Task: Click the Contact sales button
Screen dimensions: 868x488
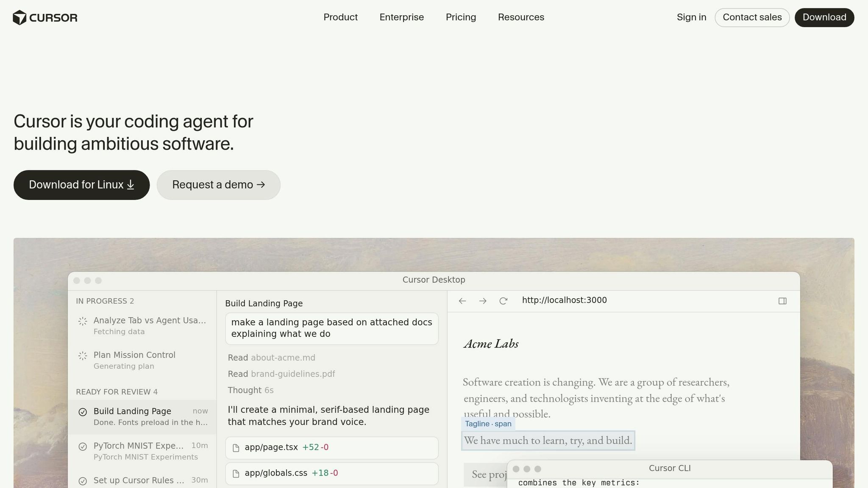Action: pos(752,17)
